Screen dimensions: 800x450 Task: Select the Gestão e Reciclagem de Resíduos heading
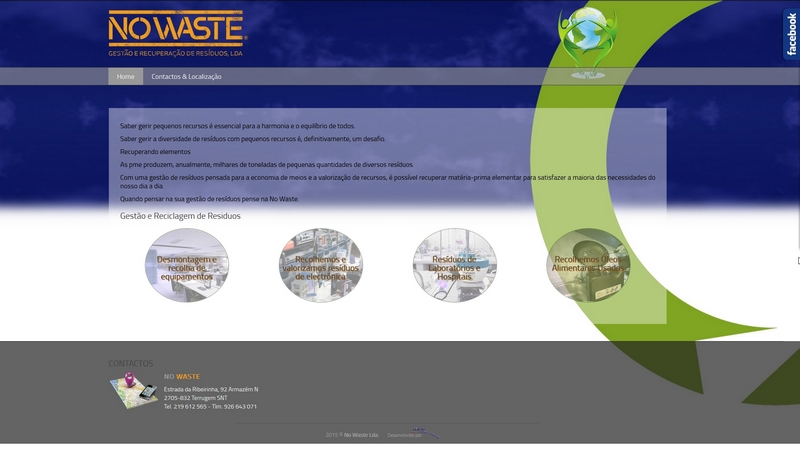point(180,216)
